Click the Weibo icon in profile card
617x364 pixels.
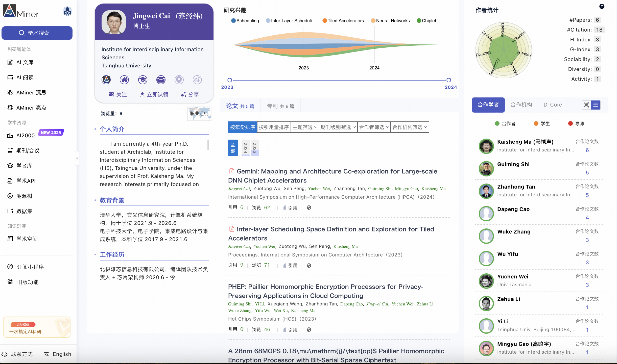coord(197,80)
